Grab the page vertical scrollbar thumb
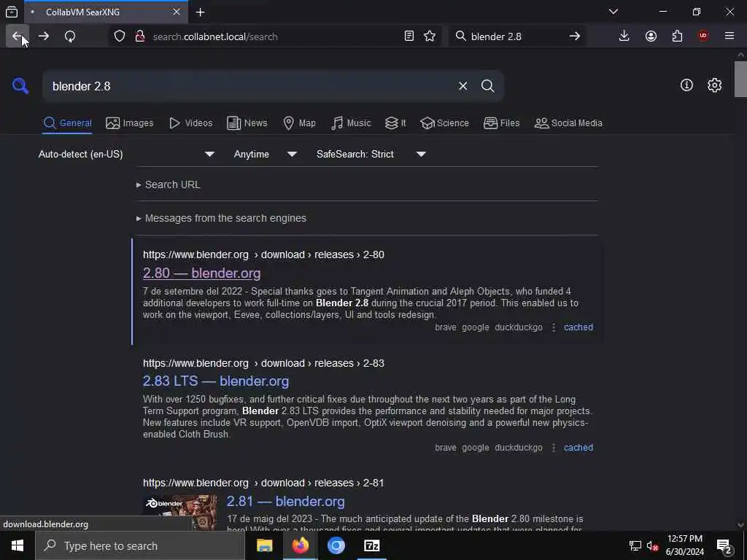747x560 pixels. [740, 79]
